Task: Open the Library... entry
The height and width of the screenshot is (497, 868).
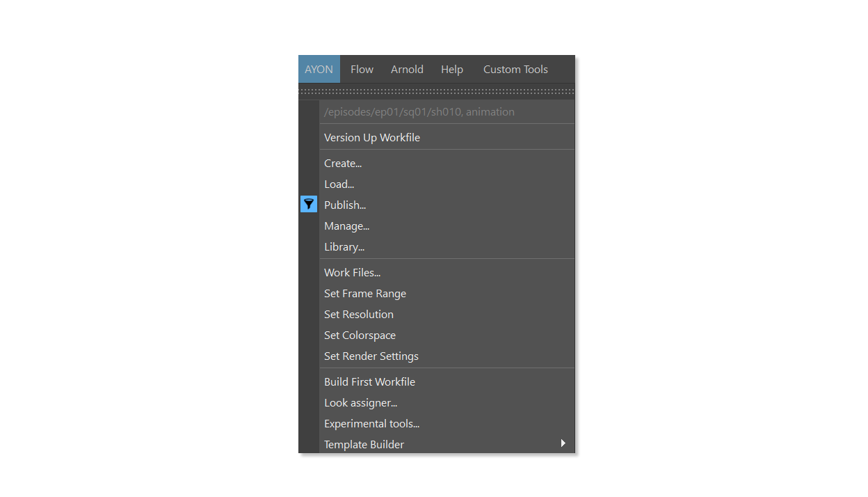Action: point(447,247)
